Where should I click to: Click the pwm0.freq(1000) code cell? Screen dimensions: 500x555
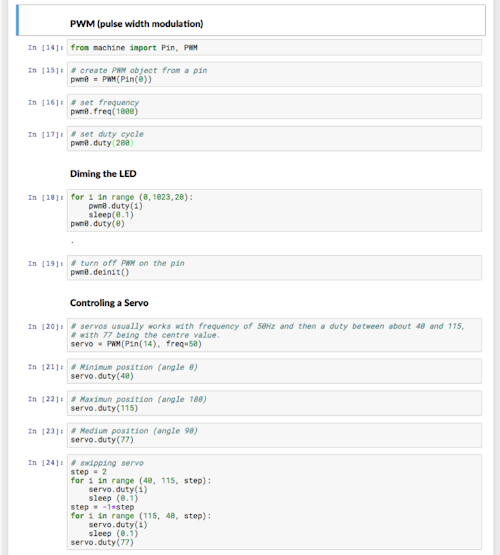point(274,107)
